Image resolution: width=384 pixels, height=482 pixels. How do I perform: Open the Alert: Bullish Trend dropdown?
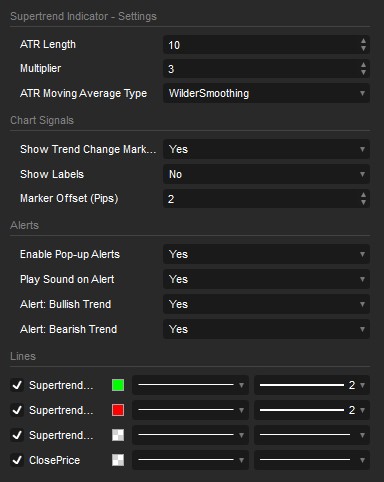266,304
